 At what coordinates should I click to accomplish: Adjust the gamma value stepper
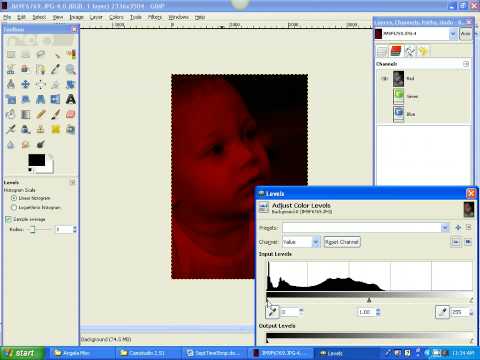pyautogui.click(x=378, y=312)
